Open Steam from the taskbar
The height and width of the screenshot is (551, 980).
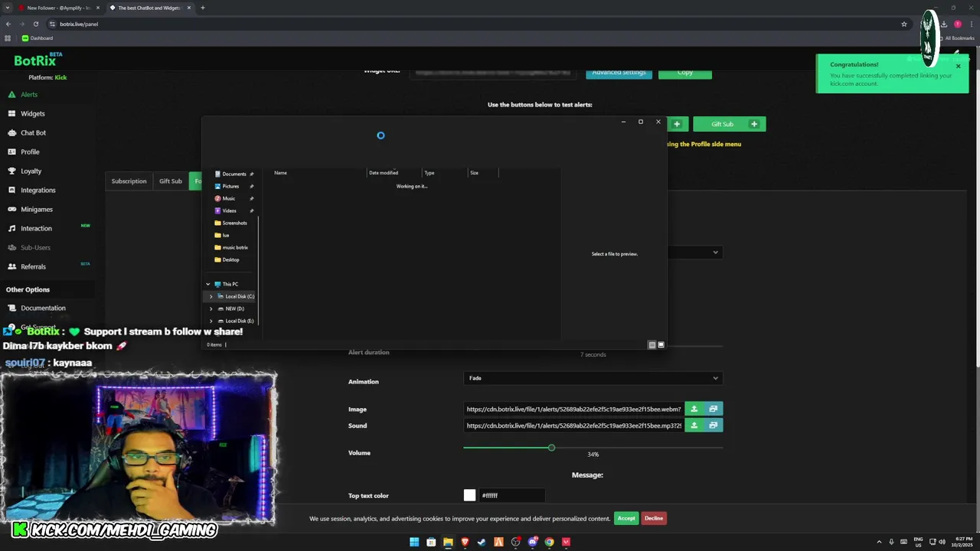[x=482, y=542]
